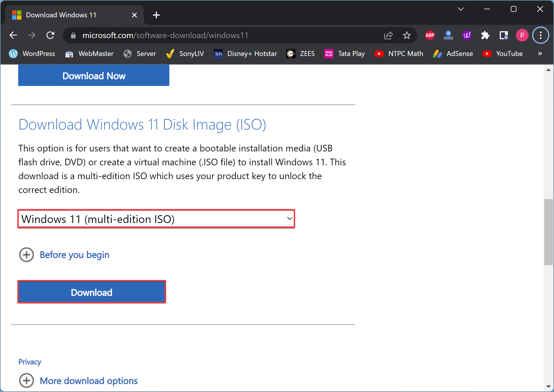
Task: Click the Download Now button
Action: (94, 76)
